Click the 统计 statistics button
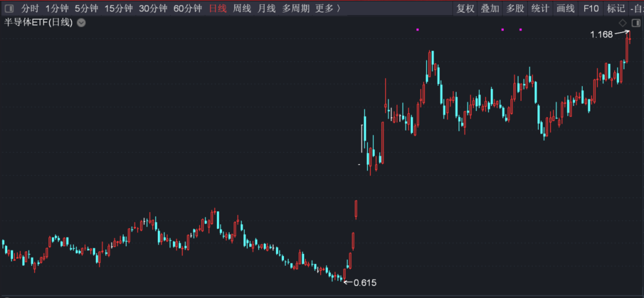 tap(540, 8)
